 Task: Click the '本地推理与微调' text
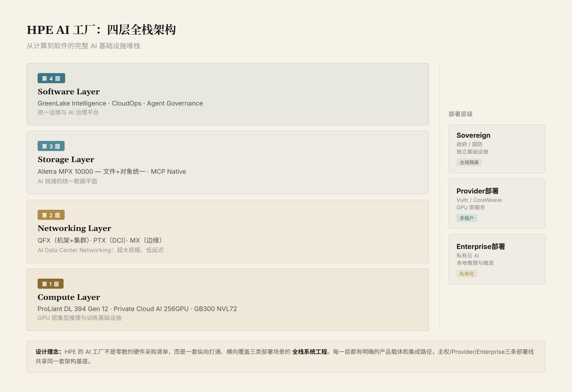tap(475, 263)
